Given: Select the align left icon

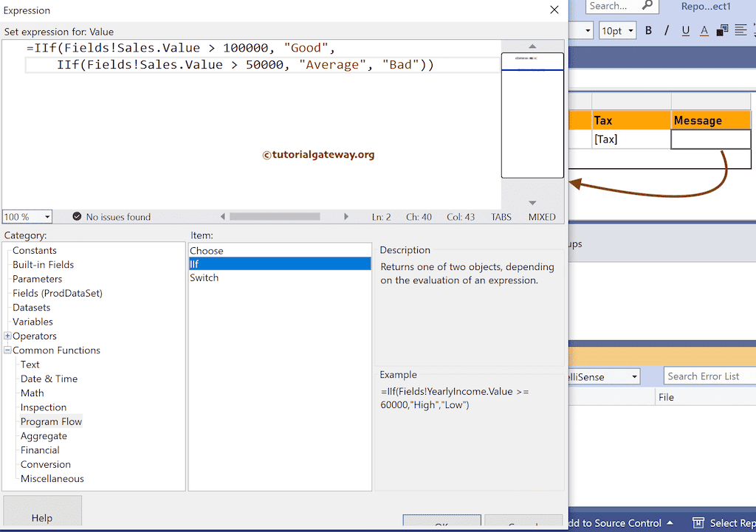Looking at the screenshot, I should (741, 30).
